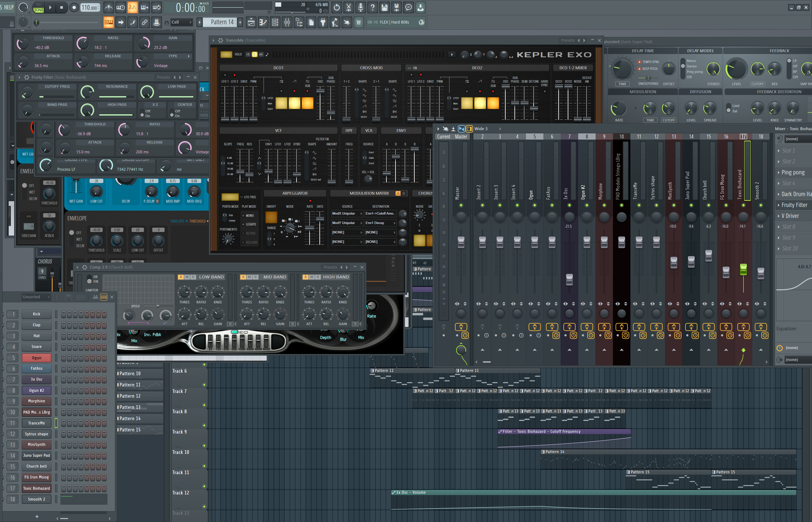812x522 pixels.
Task: Switch to THRESHOLD tab in envelope panel
Action: tap(197, 221)
